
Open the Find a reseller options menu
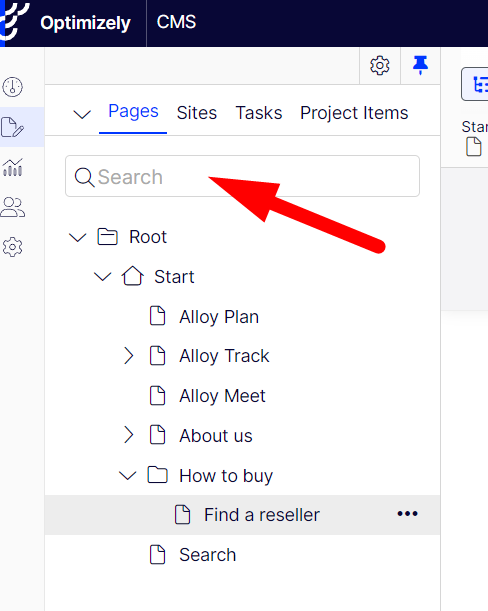pos(407,514)
